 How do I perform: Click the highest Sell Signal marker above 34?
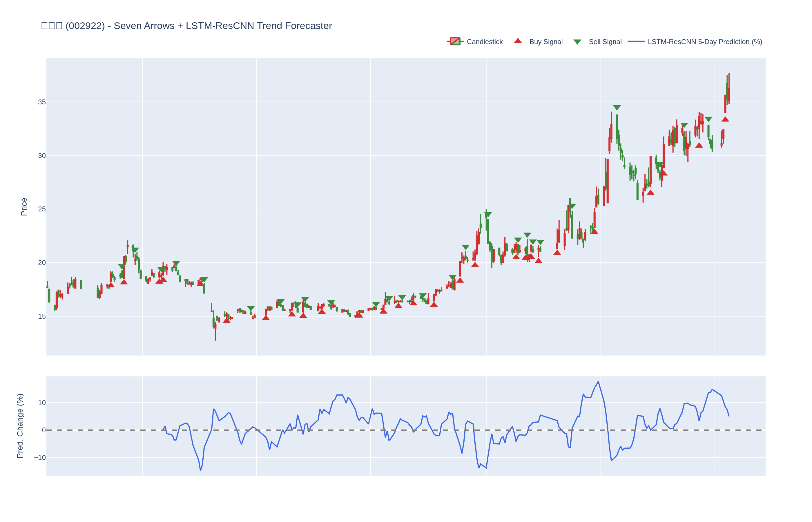coord(617,108)
